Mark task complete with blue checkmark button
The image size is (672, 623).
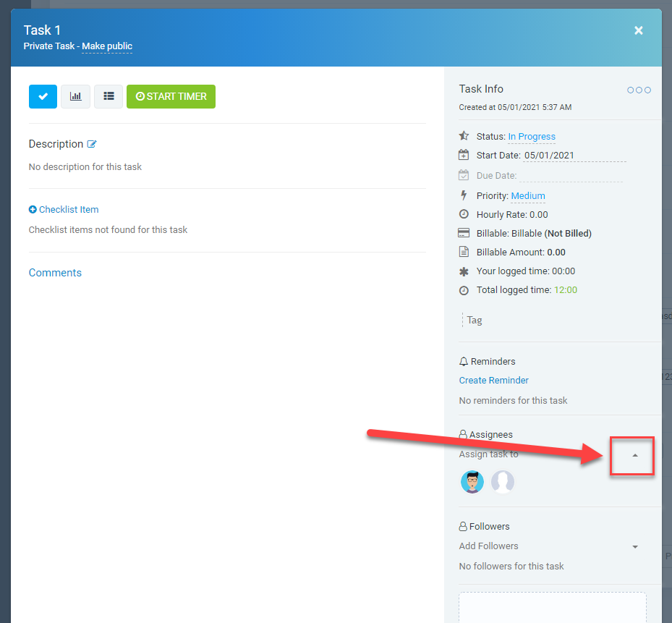[x=43, y=96]
